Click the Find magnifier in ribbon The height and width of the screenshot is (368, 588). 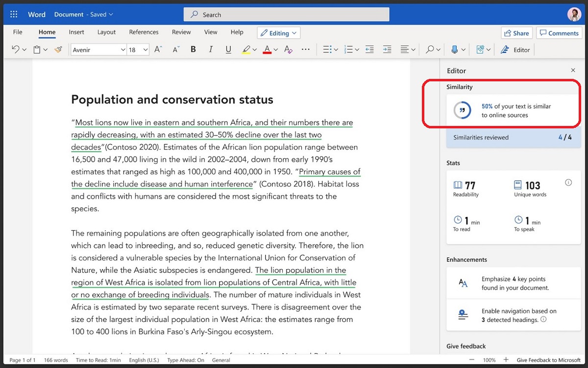(x=430, y=49)
